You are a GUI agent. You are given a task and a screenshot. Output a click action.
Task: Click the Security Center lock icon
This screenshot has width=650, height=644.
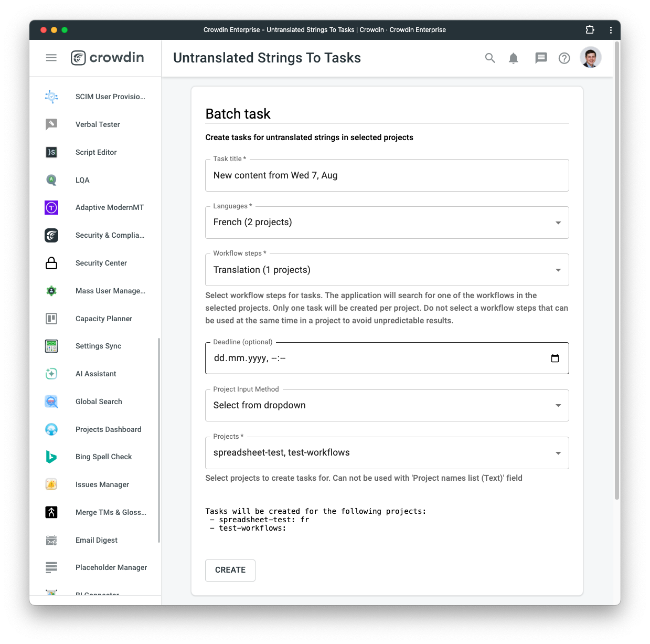(x=51, y=263)
